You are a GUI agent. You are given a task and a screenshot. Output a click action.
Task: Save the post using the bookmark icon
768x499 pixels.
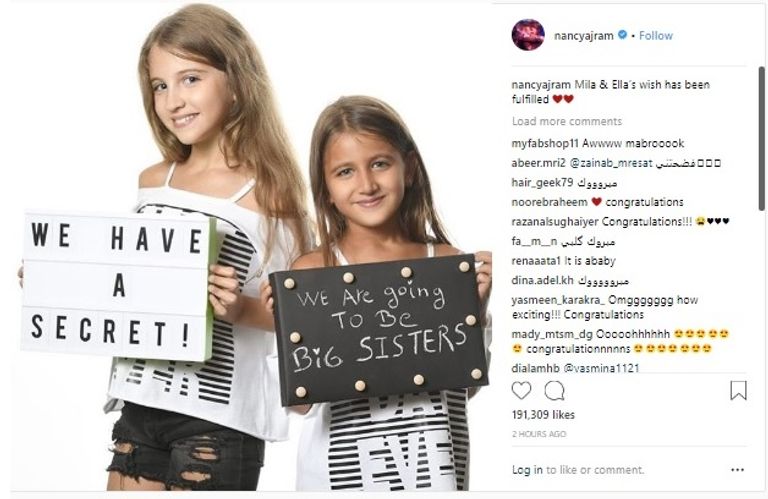click(x=739, y=391)
